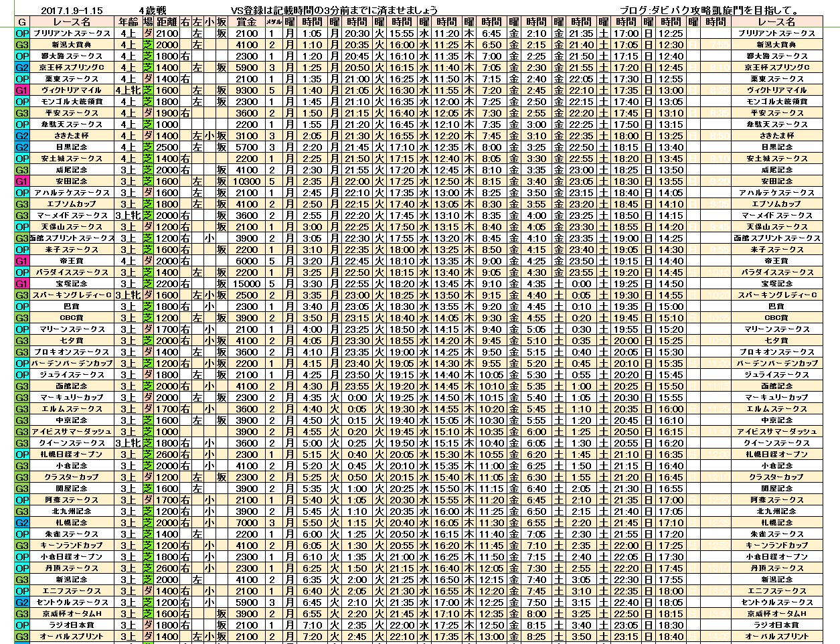Click prize value 3100 for さきたま杯

click(246, 136)
